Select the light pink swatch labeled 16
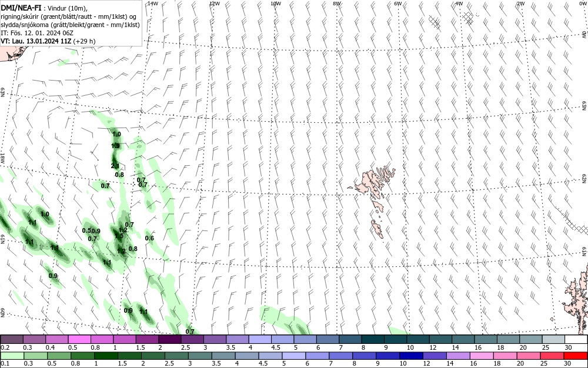 482,356
